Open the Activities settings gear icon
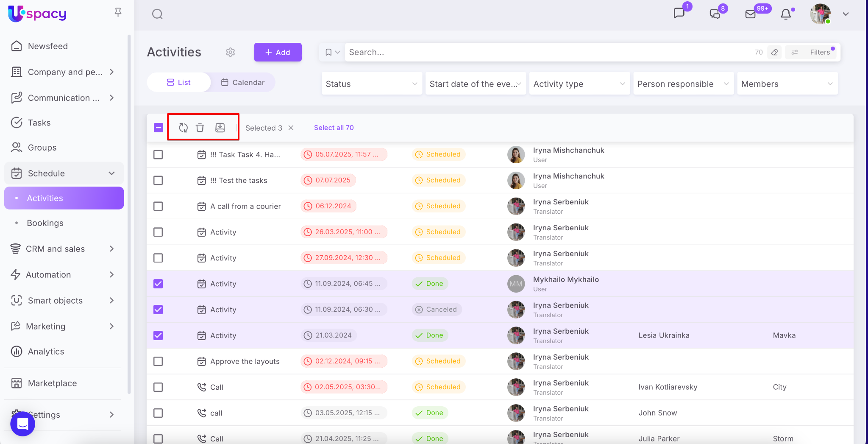 (230, 52)
